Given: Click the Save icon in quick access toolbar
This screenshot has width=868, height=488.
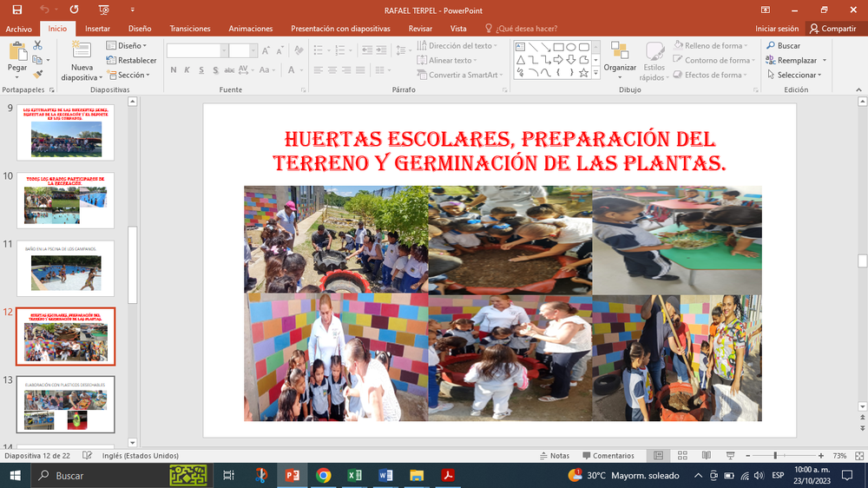Looking at the screenshot, I should (17, 10).
